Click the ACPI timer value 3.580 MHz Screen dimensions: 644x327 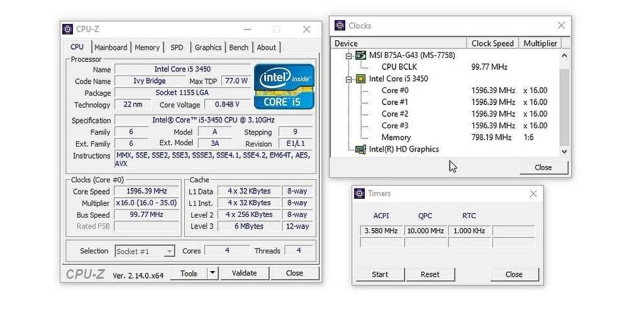coord(381,231)
